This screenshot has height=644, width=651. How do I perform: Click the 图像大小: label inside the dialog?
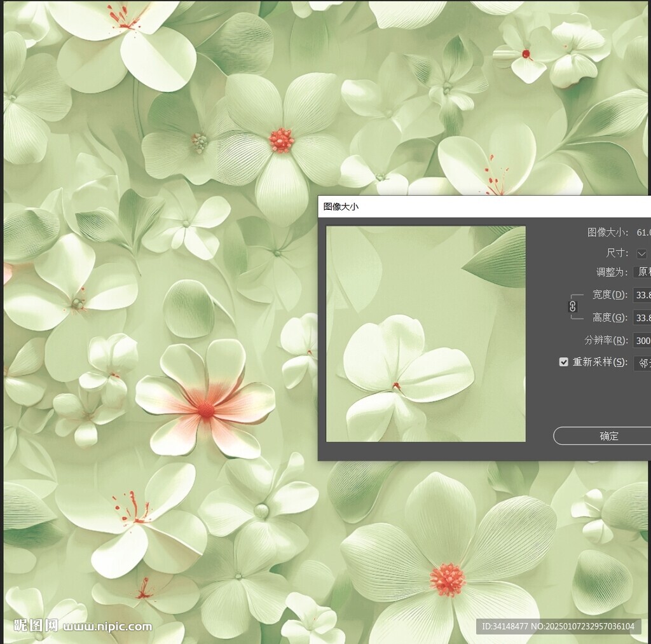point(608,232)
